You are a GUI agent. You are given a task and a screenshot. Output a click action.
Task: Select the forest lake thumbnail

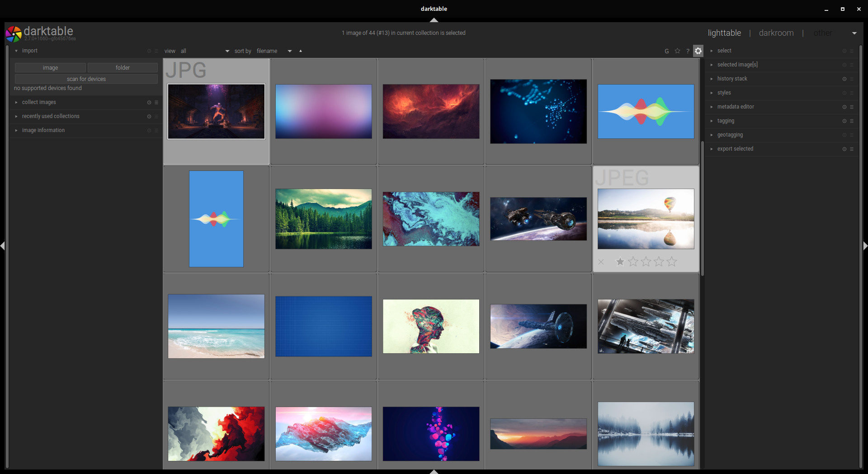click(324, 219)
